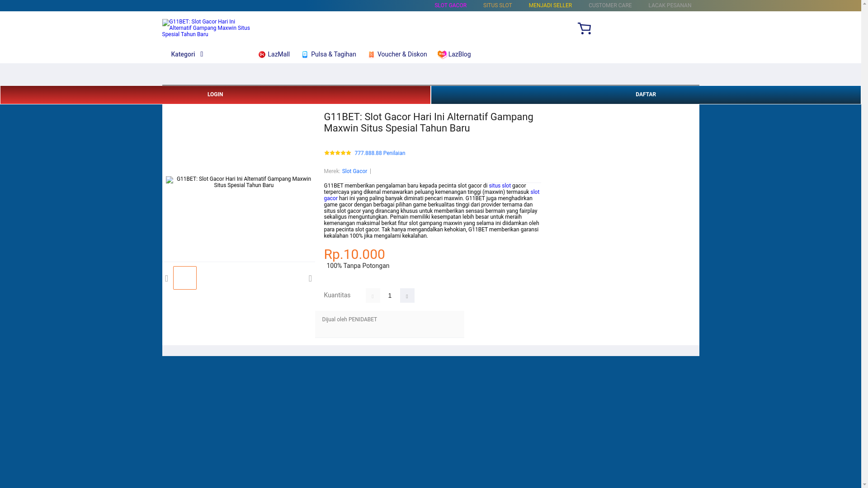The image size is (868, 488).
Task: Click the LOGIN button
Action: pyautogui.click(x=215, y=95)
